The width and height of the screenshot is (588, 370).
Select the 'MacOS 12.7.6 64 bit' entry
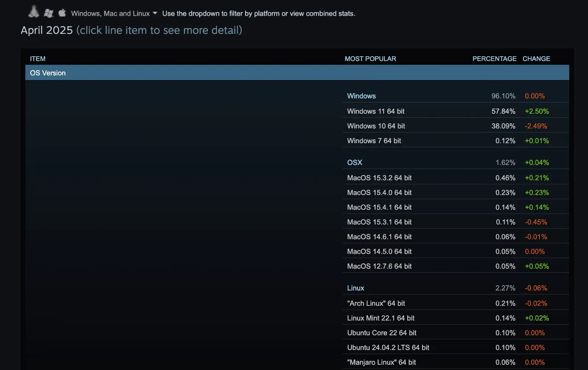click(379, 266)
